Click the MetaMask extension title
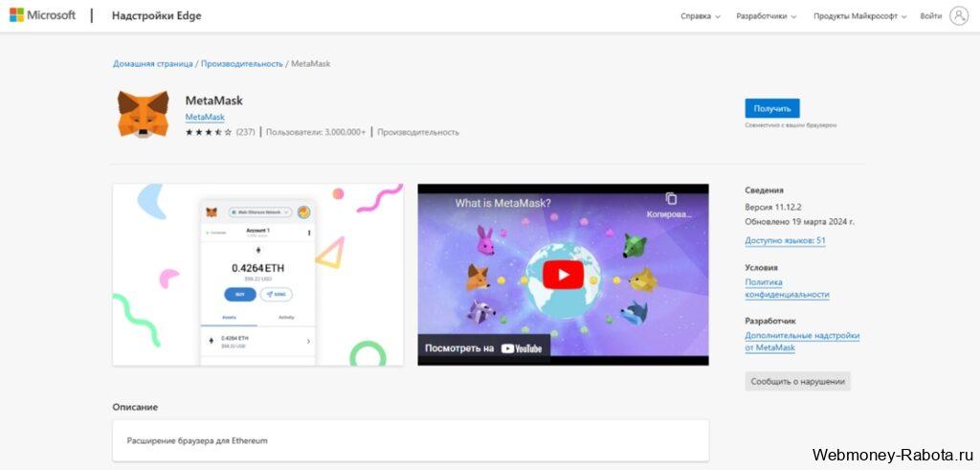The image size is (980, 470). (x=213, y=100)
